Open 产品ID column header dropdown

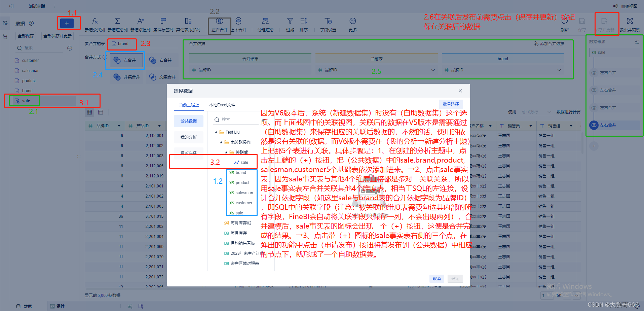[159, 126]
